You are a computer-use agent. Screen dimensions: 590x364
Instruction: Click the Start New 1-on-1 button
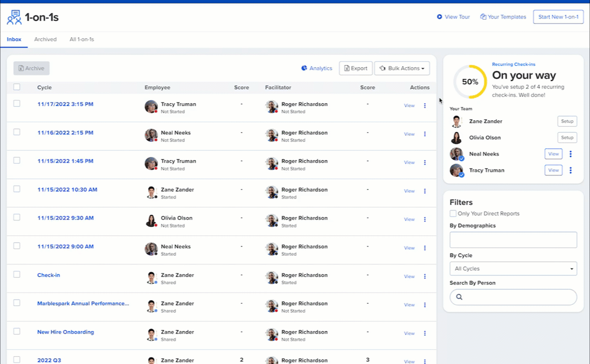point(558,17)
